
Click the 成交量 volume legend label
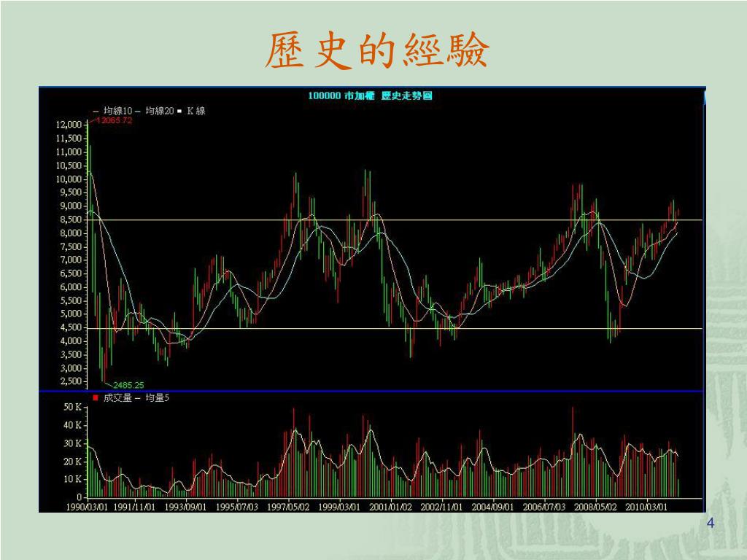[117, 397]
